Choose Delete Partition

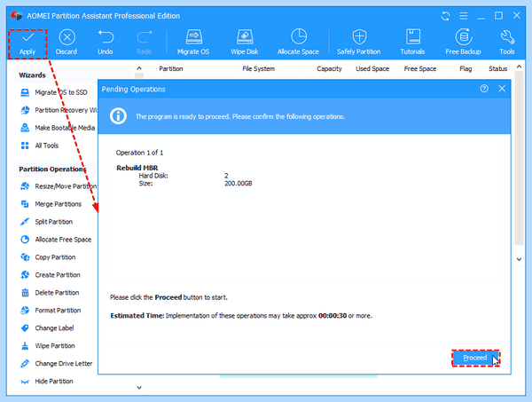coord(50,292)
